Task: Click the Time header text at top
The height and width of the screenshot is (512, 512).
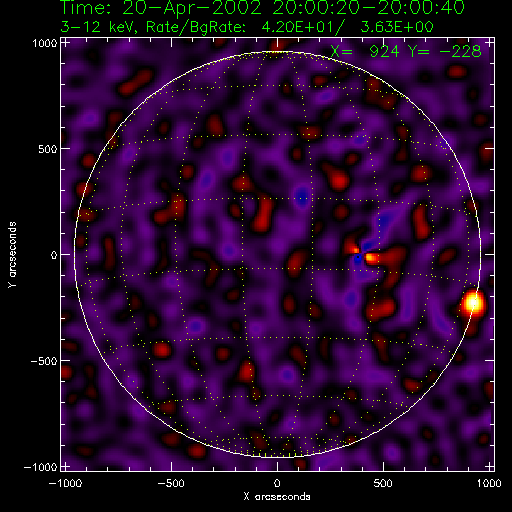Action: (x=262, y=7)
